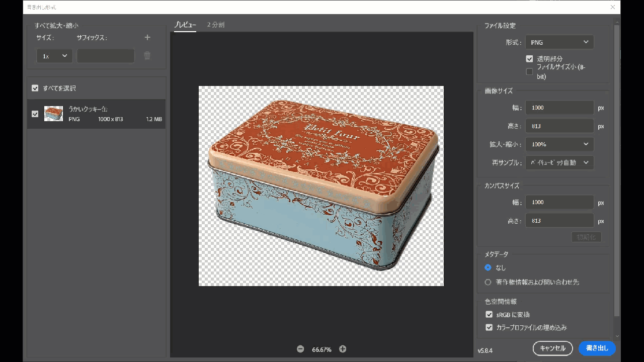Open the 形式 PNG format dropdown

click(x=559, y=42)
